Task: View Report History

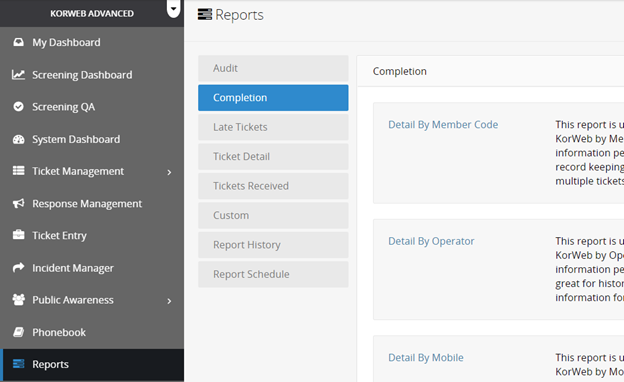Action: (x=273, y=245)
